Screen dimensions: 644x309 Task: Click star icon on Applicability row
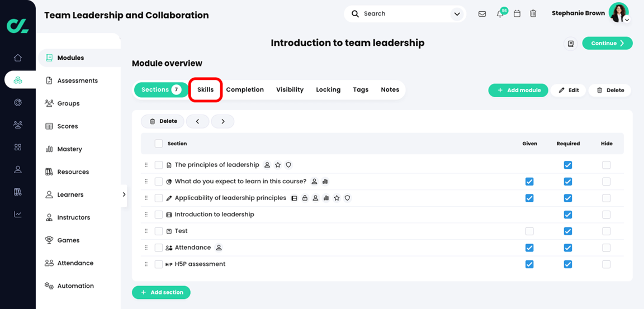337,198
